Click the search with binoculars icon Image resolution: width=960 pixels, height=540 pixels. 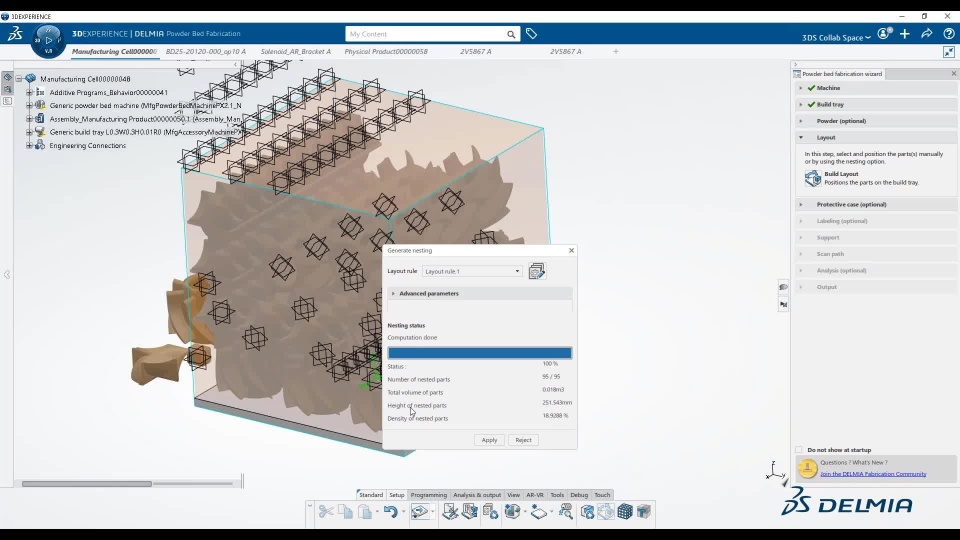click(566, 511)
